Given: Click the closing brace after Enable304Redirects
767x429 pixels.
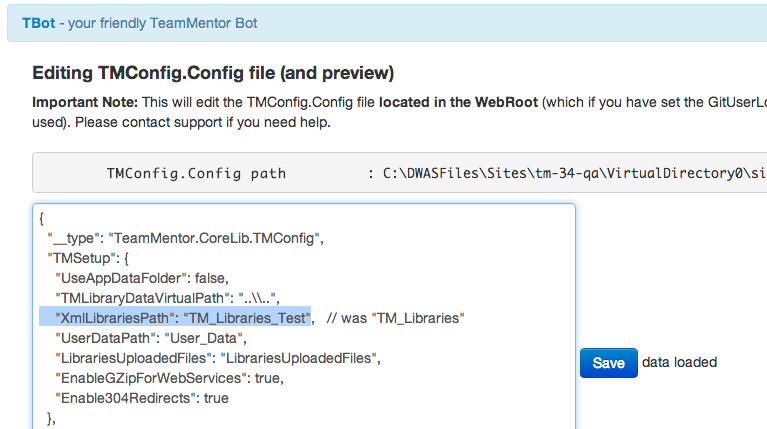Looking at the screenshot, I should [x=50, y=418].
